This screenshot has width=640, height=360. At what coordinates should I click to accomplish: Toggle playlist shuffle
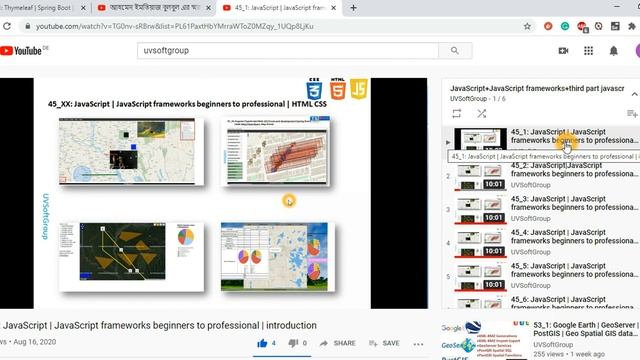[482, 113]
